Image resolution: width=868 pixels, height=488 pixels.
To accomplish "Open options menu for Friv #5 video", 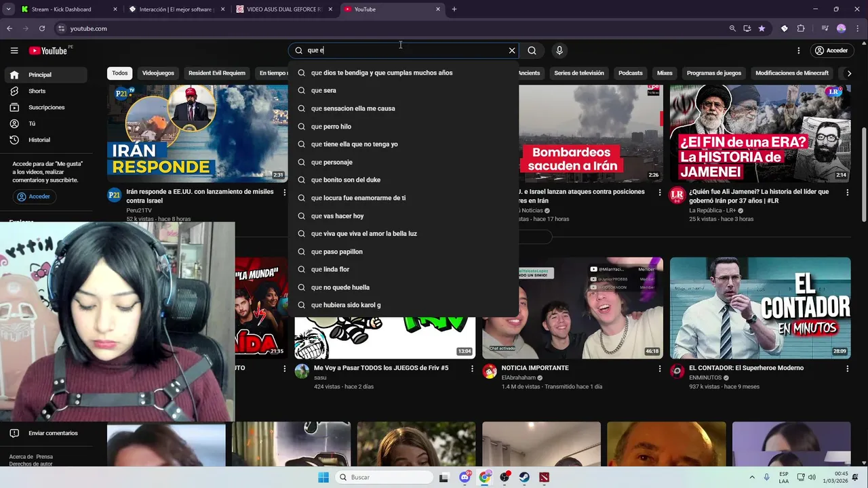I will (x=473, y=369).
